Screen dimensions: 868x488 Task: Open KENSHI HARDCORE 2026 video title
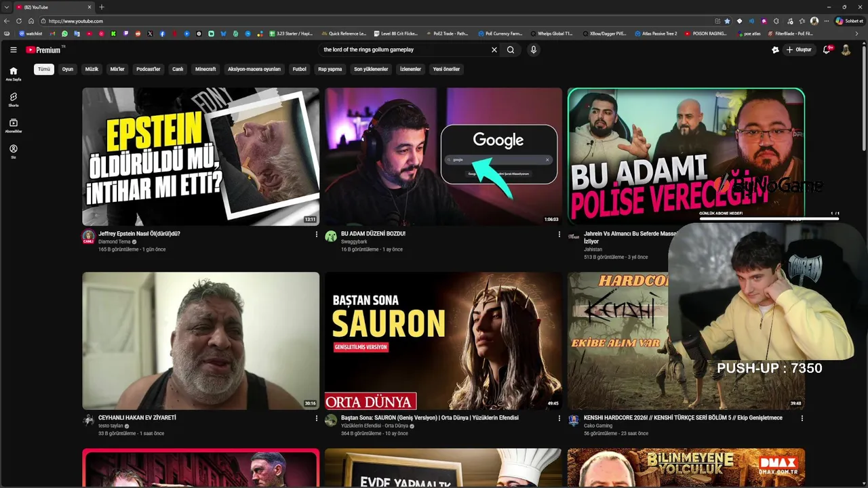[683, 418]
